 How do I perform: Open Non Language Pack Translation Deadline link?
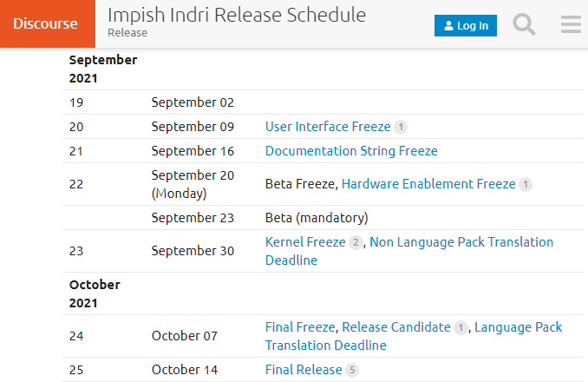(461, 242)
